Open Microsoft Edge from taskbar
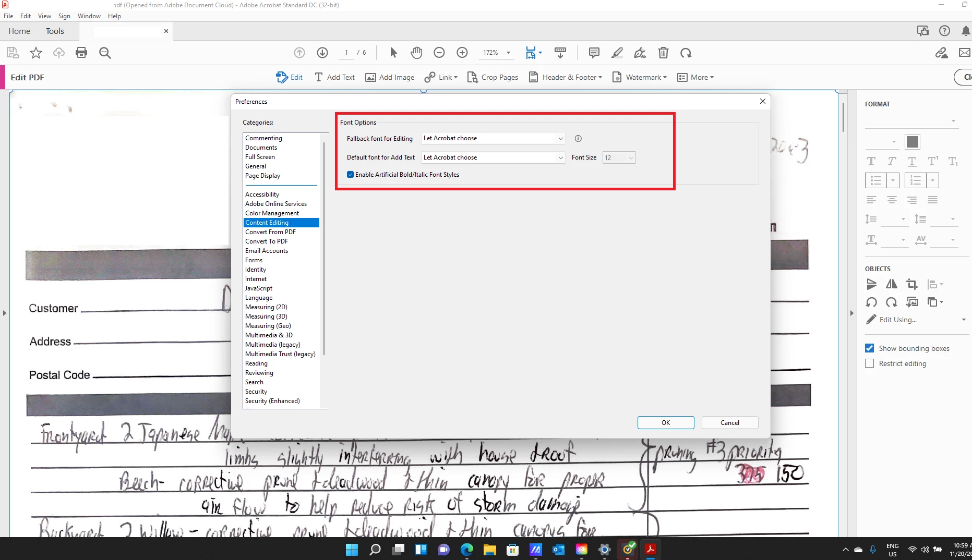Screen dimensions: 972x560 466,550
